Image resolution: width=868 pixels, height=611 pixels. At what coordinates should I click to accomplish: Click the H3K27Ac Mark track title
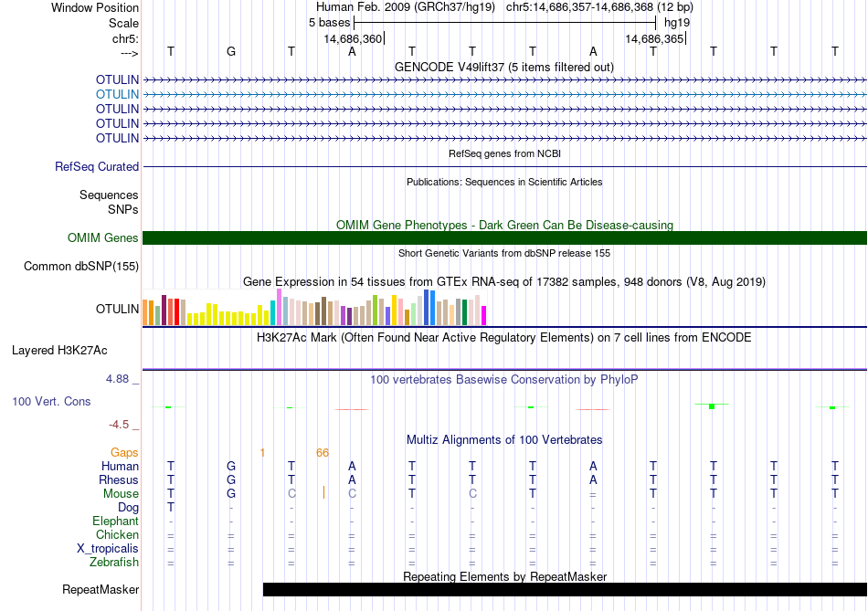tap(504, 338)
